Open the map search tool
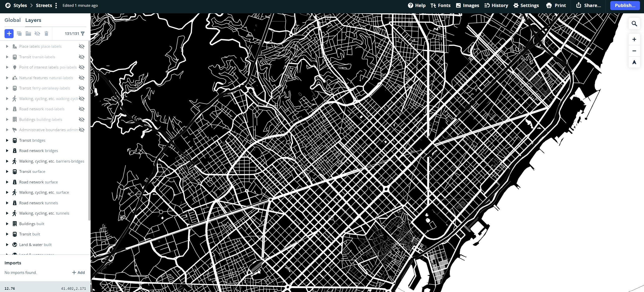 point(634,23)
